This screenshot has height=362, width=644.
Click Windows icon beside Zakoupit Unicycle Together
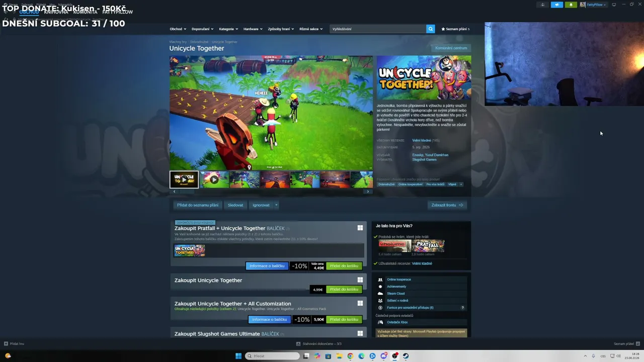tap(360, 280)
